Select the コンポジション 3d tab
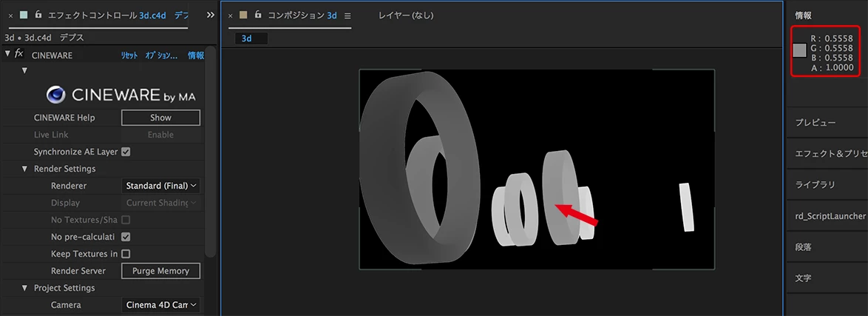The width and height of the screenshot is (868, 316). 302,16
